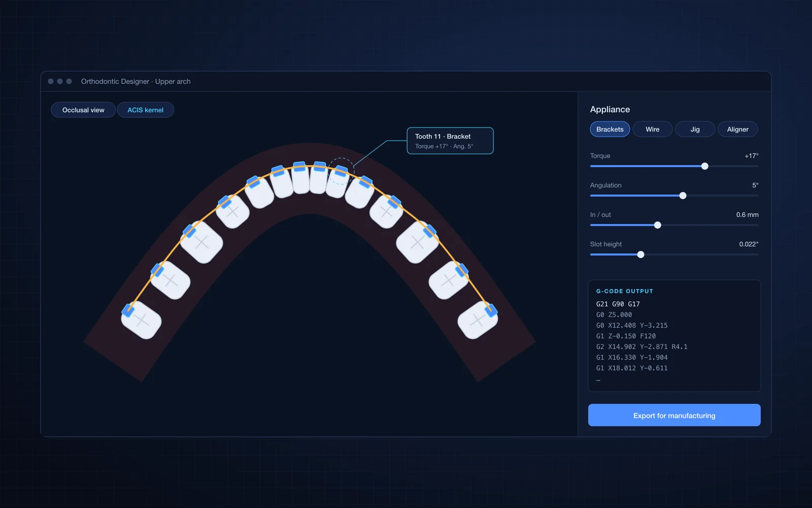Open the Jig tab
The width and height of the screenshot is (812, 508).
(x=695, y=129)
